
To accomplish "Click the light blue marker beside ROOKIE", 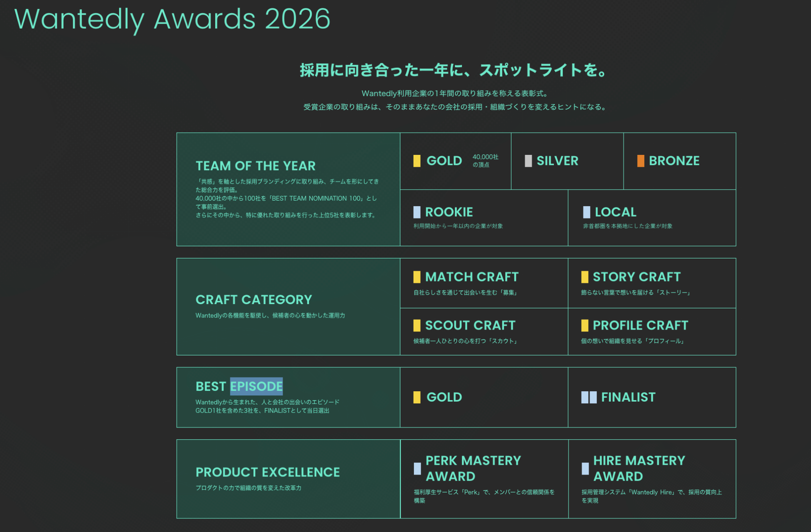I will click(x=417, y=212).
